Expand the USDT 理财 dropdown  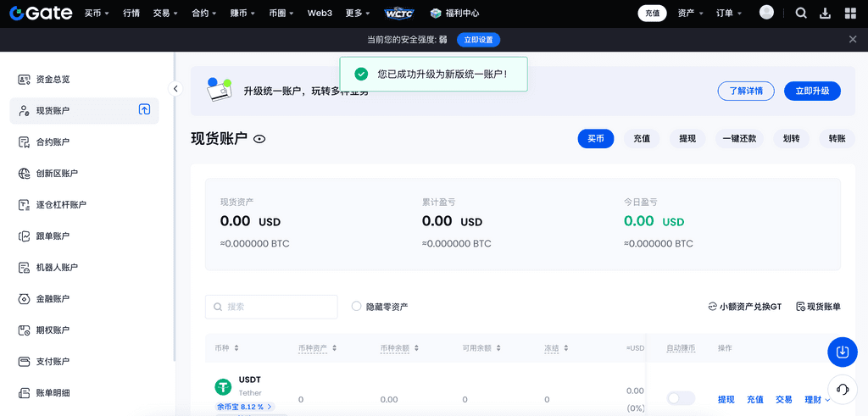click(x=817, y=400)
